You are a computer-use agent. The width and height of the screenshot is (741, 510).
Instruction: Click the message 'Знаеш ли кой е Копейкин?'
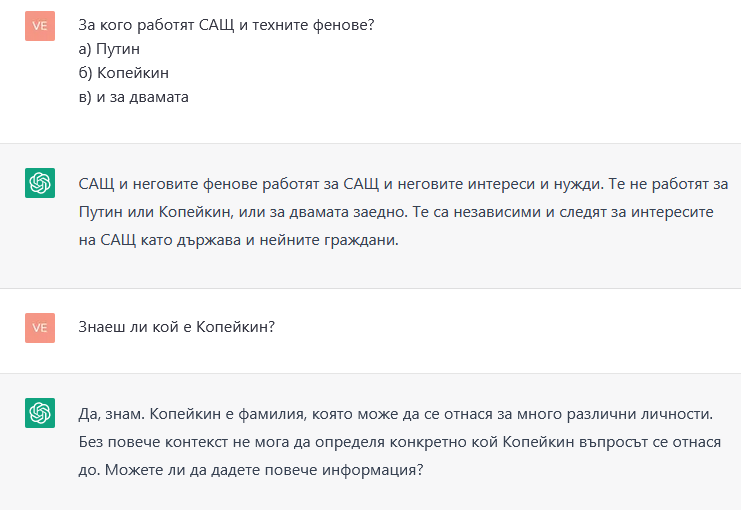coord(176,327)
